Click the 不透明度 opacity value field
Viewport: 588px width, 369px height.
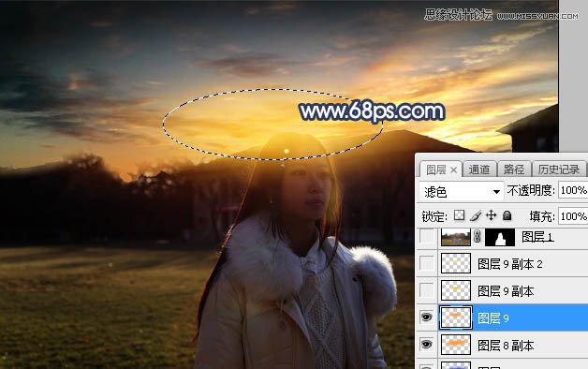point(573,191)
